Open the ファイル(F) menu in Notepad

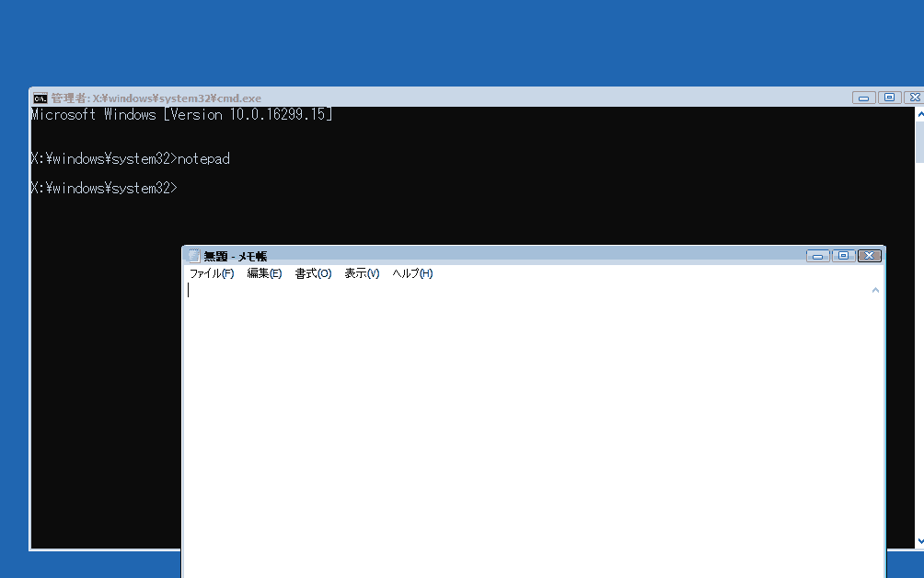(x=212, y=273)
